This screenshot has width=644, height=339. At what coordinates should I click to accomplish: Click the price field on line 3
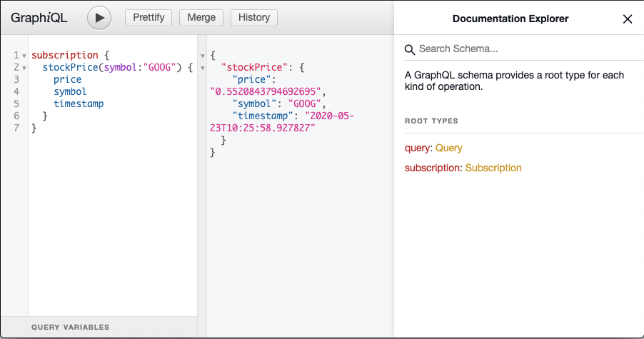[x=67, y=79]
